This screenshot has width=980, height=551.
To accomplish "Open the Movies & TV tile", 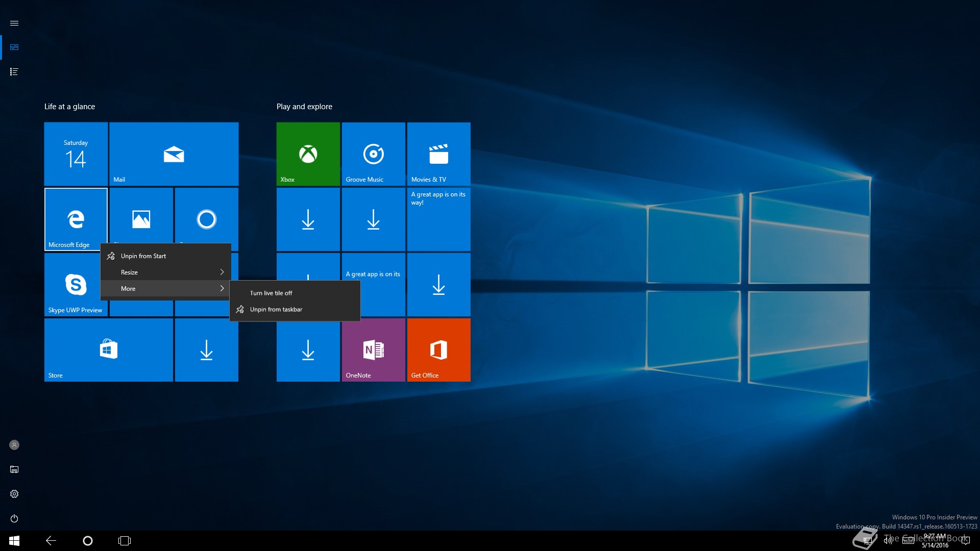I will (x=439, y=154).
